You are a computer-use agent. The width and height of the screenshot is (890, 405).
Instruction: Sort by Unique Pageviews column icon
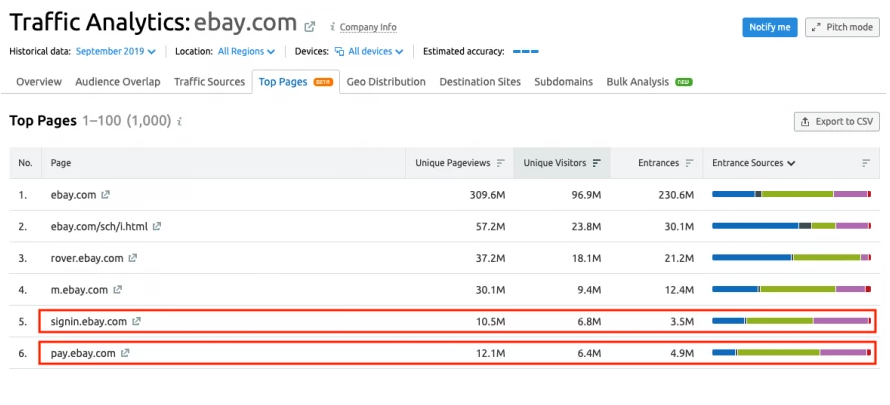(x=501, y=163)
